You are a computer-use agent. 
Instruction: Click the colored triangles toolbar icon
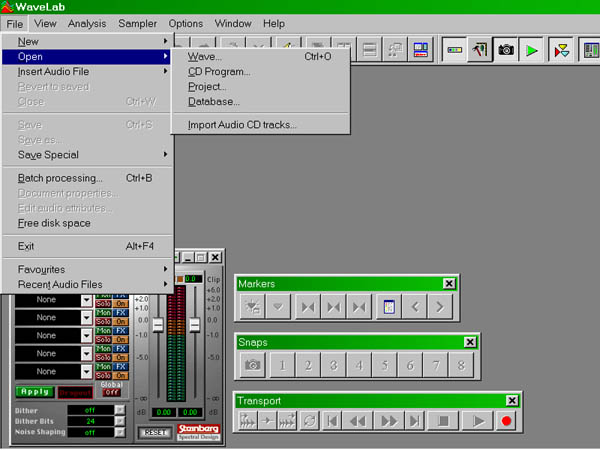click(x=561, y=50)
